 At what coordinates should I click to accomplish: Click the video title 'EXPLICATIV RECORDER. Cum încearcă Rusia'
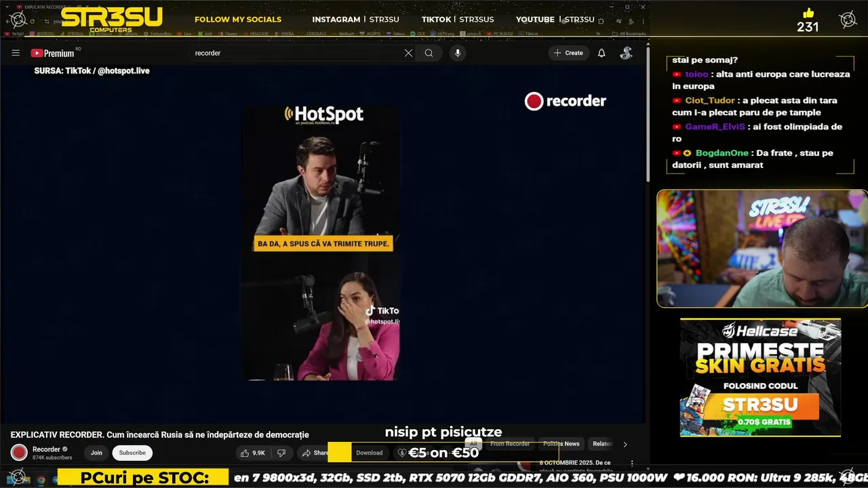click(159, 434)
